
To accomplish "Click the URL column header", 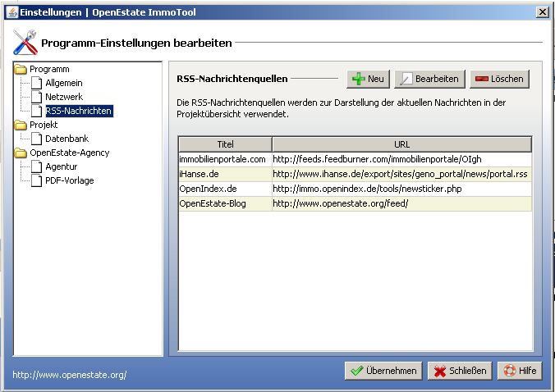I will (x=401, y=144).
